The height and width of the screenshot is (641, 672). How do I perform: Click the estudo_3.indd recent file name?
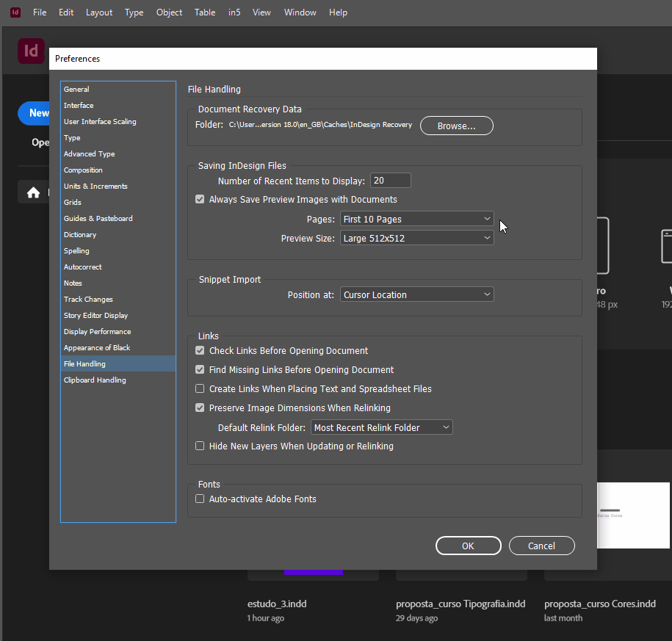277,604
